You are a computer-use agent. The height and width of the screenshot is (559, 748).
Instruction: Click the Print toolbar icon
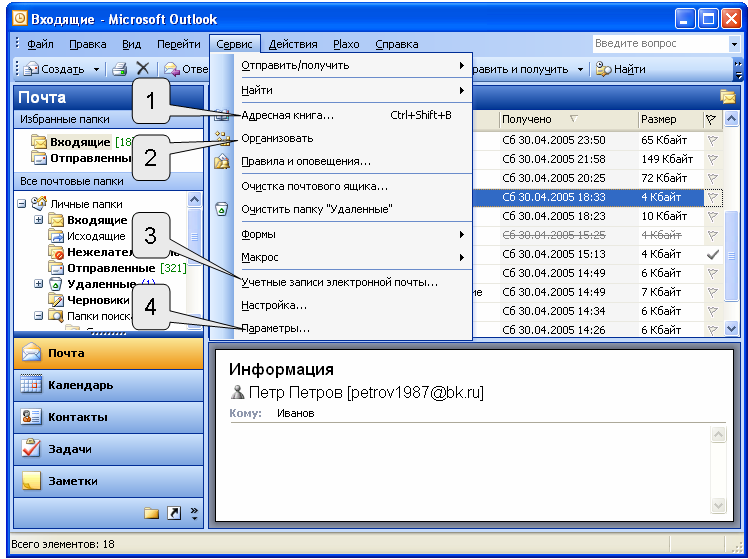pos(119,69)
